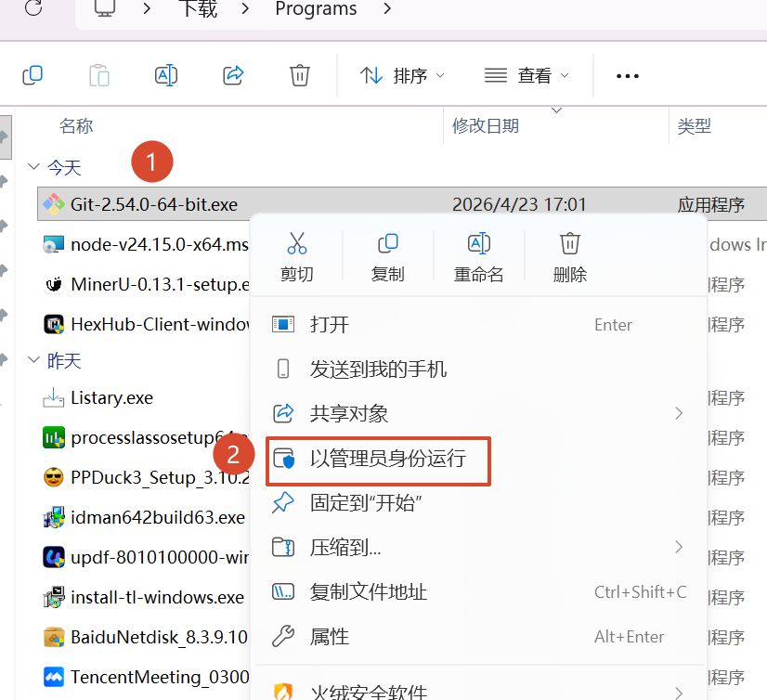Screen dimensions: 767x700
Task: Open the more options ellipsis in toolbar
Action: [628, 76]
